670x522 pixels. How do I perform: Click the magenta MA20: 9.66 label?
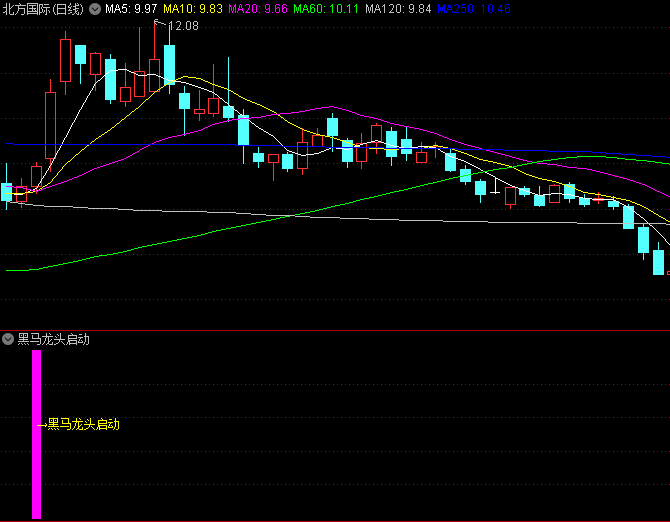click(258, 9)
